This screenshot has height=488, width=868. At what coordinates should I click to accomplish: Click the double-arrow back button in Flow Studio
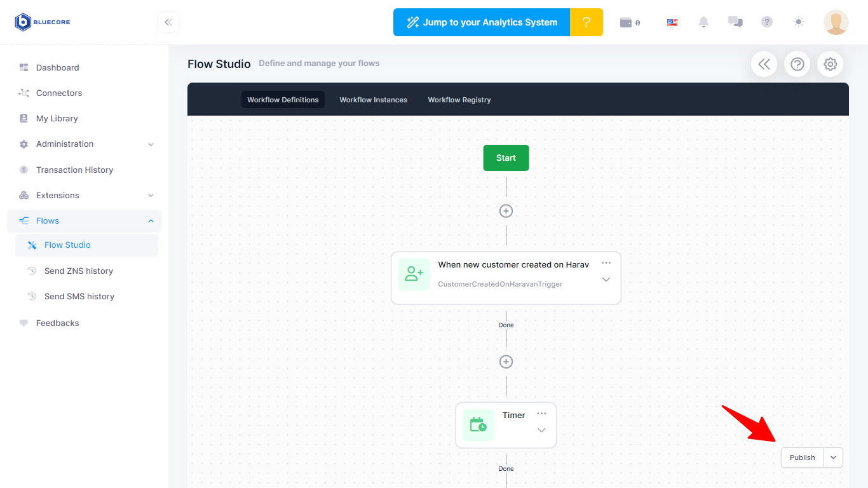pyautogui.click(x=764, y=64)
